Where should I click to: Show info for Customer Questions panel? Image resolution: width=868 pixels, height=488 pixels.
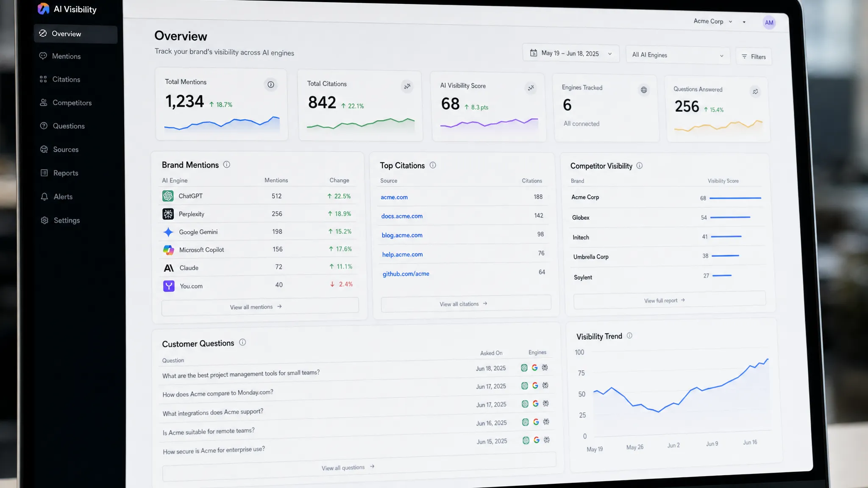pyautogui.click(x=242, y=342)
